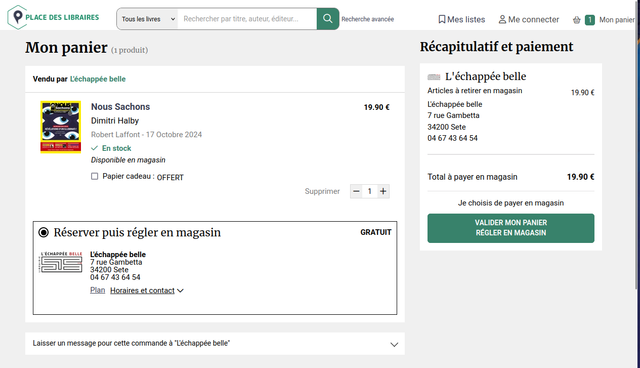The image size is (640, 368).
Task: Click the store icon in the recap panel
Action: [434, 77]
